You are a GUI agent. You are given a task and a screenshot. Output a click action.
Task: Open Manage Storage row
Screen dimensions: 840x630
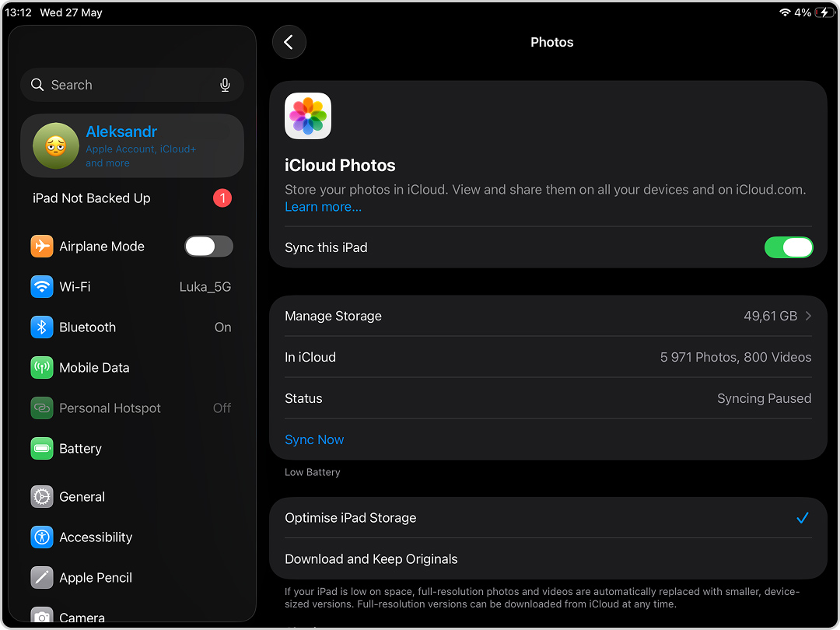(x=548, y=316)
